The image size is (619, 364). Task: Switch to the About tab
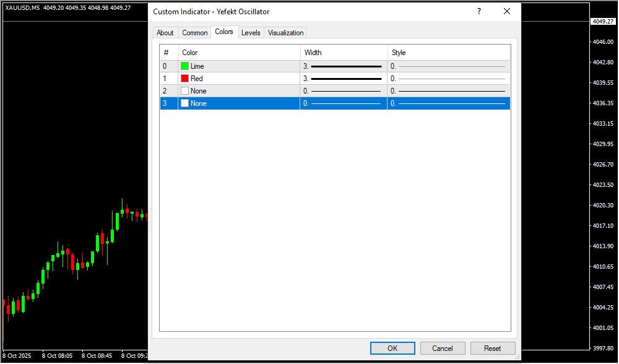pyautogui.click(x=165, y=33)
